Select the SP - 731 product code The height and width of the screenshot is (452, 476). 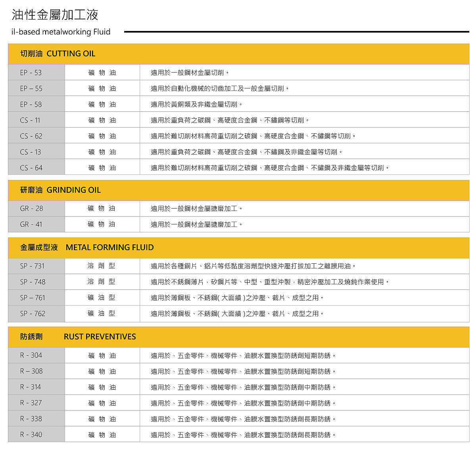pos(32,266)
